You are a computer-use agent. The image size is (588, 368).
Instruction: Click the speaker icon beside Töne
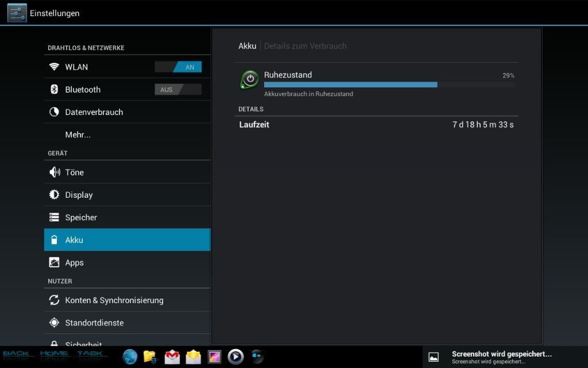pos(55,172)
